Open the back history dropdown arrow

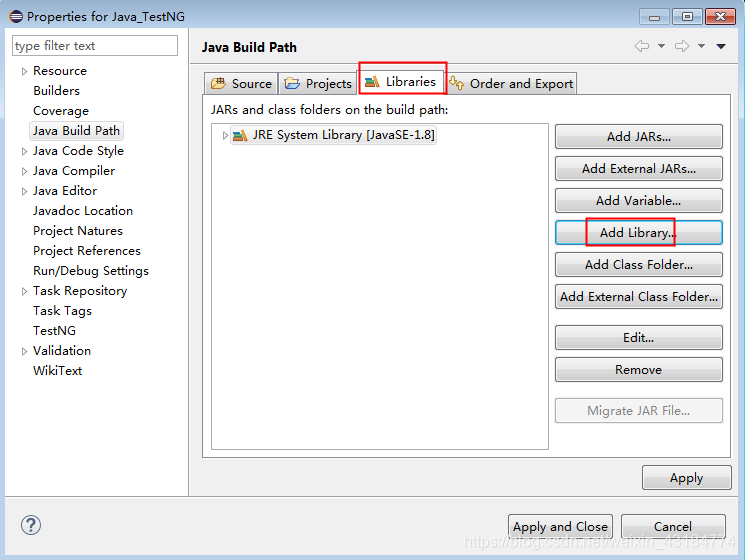click(661, 46)
